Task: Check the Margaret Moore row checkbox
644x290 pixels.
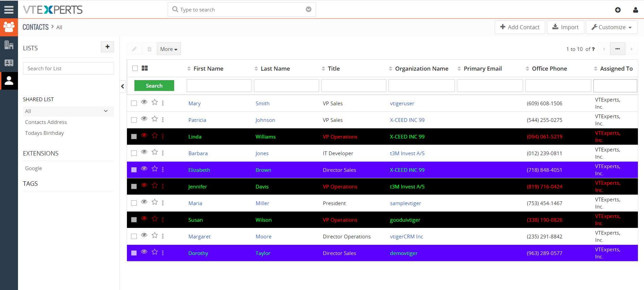Action: tap(134, 236)
